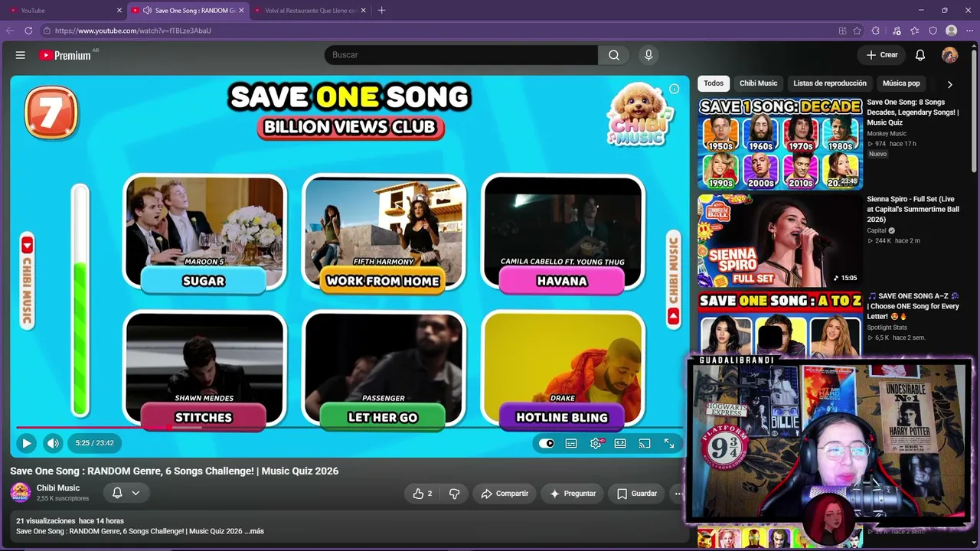Open browser essentials shield icon
This screenshot has height=551, width=980.
933,31
